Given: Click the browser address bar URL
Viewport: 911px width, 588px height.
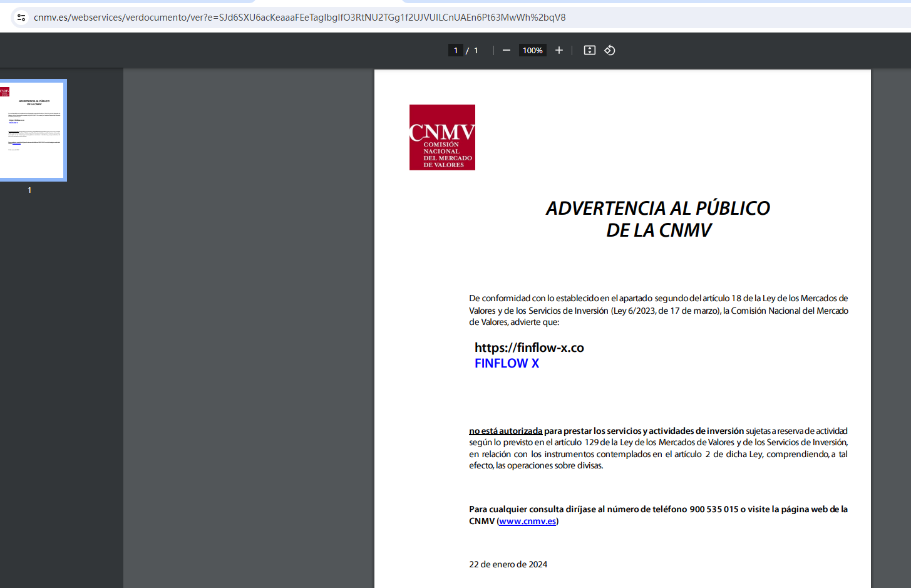Looking at the screenshot, I should (x=299, y=18).
